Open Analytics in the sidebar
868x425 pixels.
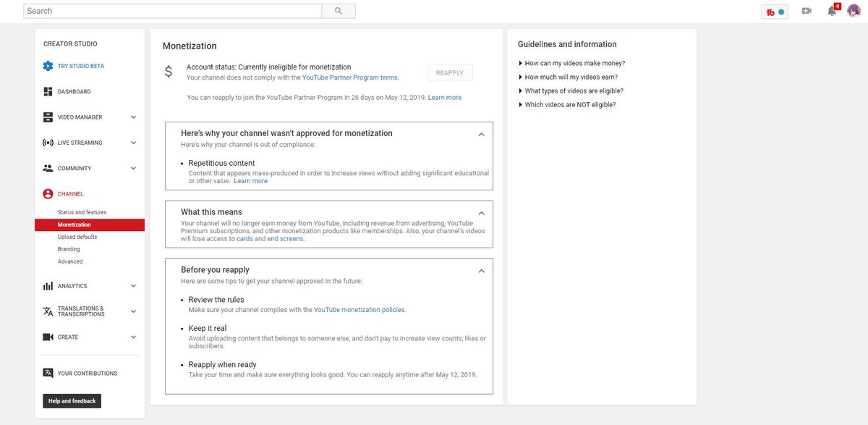pos(72,286)
